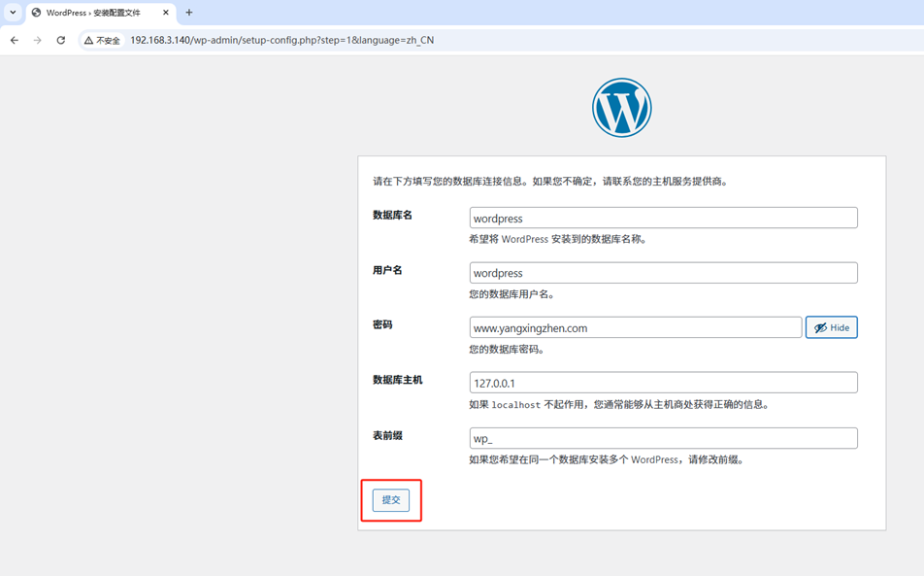Focus the 表前缀 input field
Screen dimensions: 924x576
click(663, 438)
